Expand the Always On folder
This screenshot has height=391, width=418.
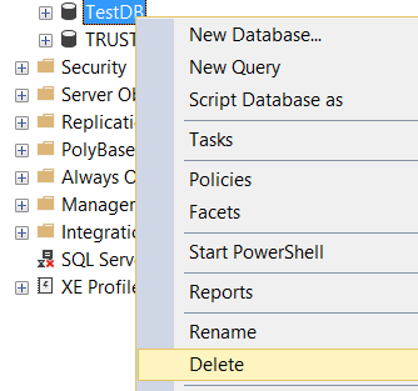[22, 178]
